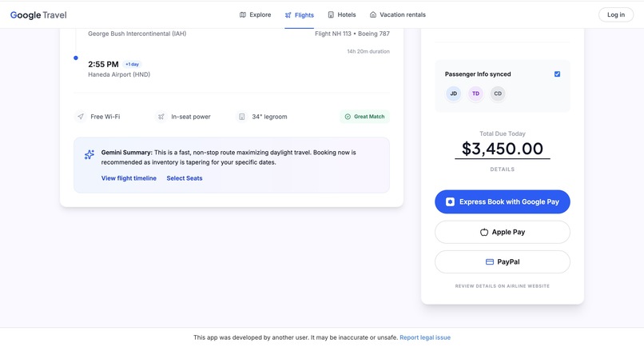This screenshot has height=347, width=644.
Task: Click the Apple logo icon
Action: coord(484,232)
